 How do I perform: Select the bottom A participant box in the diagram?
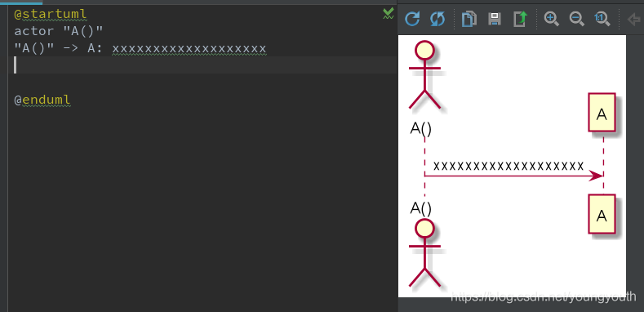[x=602, y=214]
